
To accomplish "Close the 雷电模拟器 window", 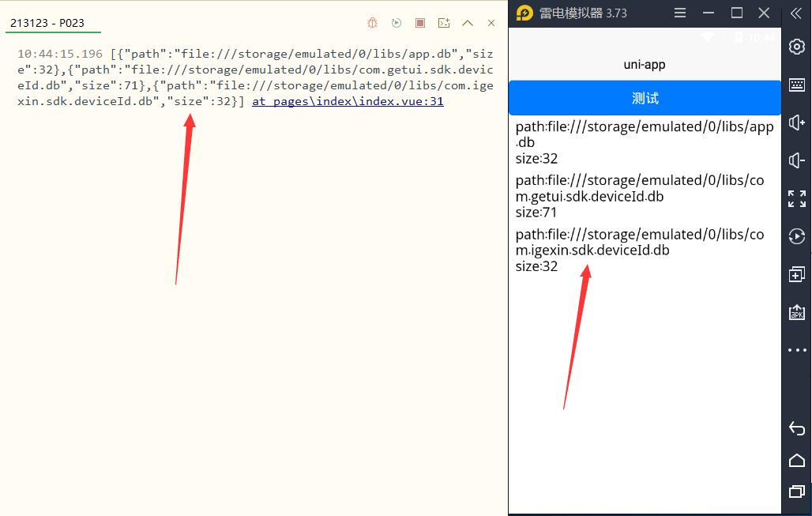I will point(764,13).
